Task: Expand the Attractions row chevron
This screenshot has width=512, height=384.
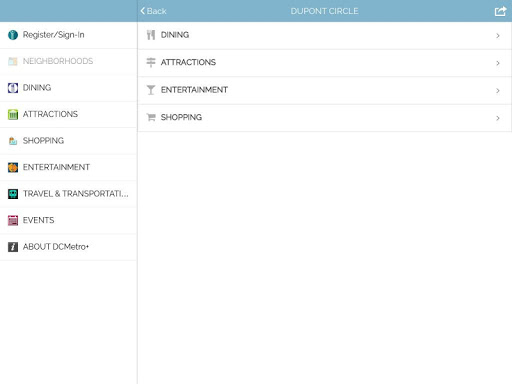Action: pos(498,63)
